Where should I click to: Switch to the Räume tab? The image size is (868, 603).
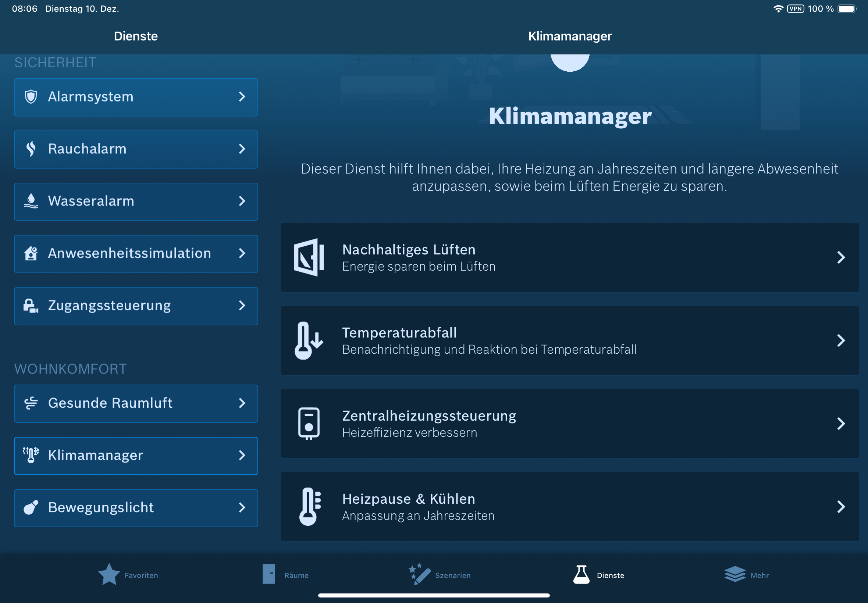tap(286, 575)
